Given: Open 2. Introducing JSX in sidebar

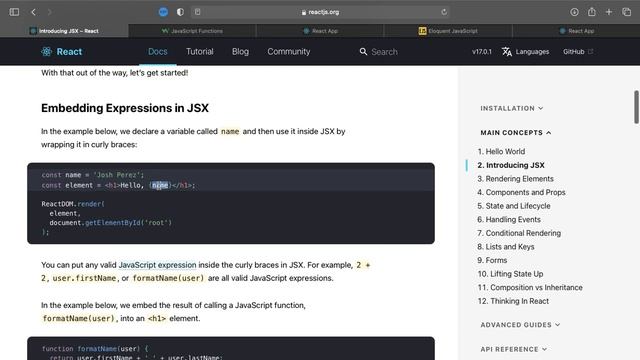Looking at the screenshot, I should (x=511, y=165).
